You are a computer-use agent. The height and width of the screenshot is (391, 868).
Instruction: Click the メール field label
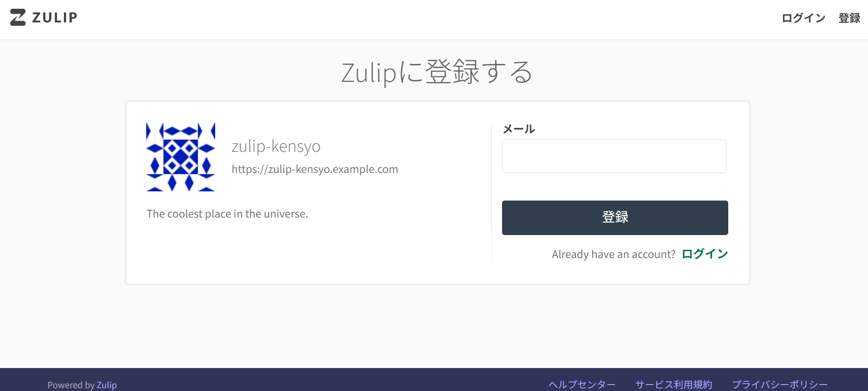click(519, 129)
